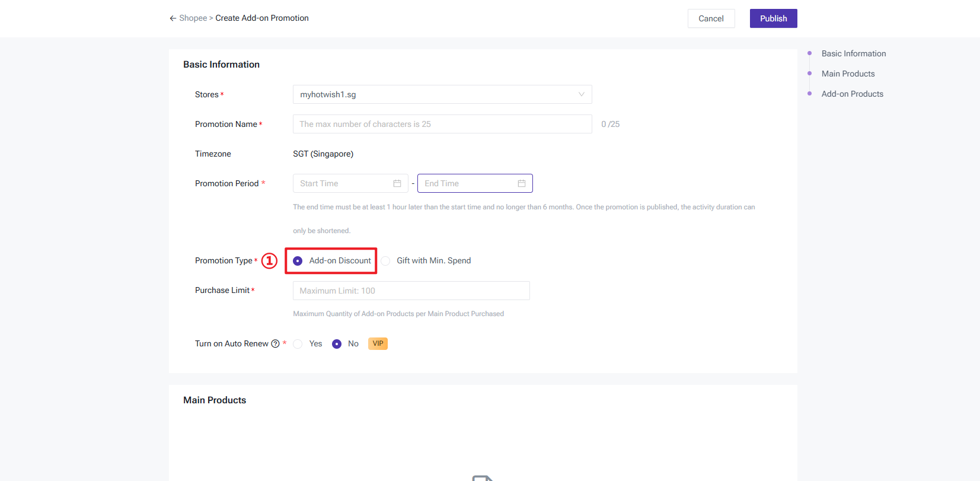Click the Auto Renew help question icon
Image resolution: width=980 pixels, height=481 pixels.
click(275, 344)
